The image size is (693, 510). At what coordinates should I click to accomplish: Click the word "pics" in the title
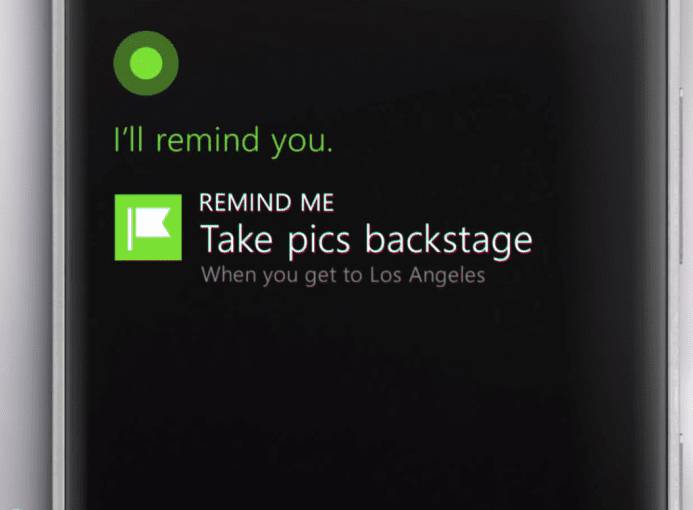pyautogui.click(x=319, y=242)
